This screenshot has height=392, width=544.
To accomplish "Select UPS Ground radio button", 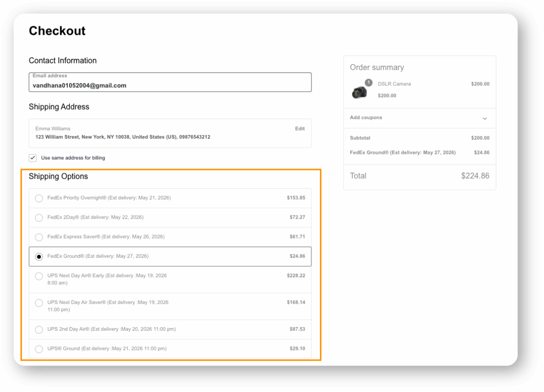I will (39, 349).
